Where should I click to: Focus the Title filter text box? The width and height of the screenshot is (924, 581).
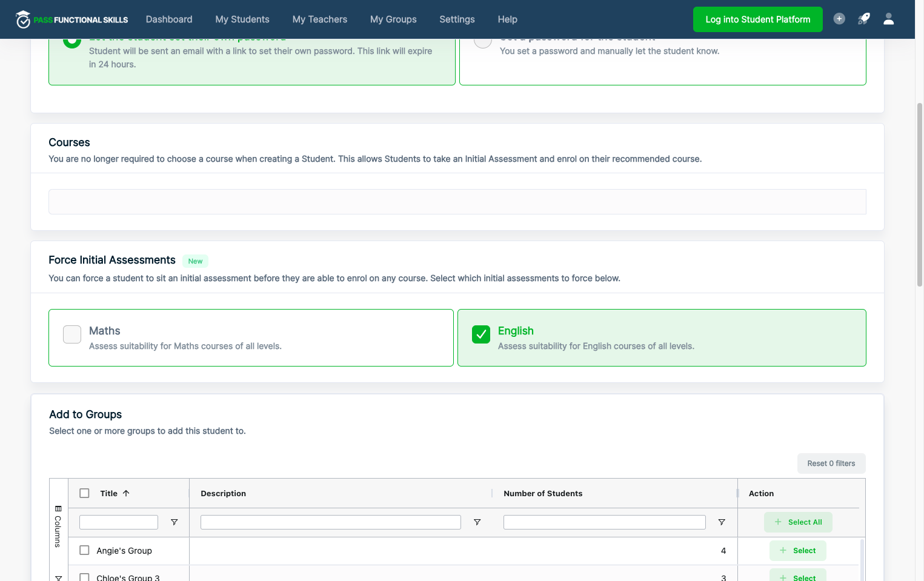119,522
